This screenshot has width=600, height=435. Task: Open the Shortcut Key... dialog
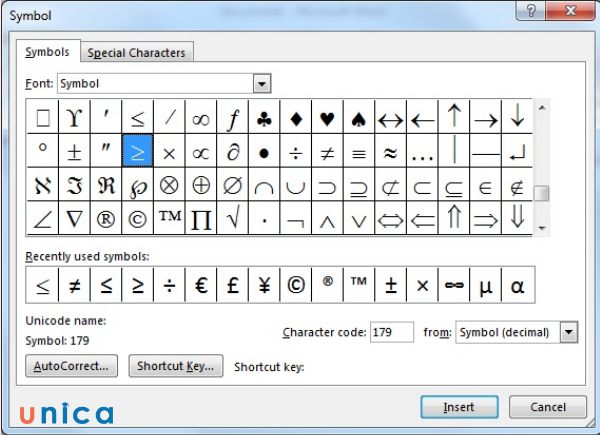(x=176, y=366)
